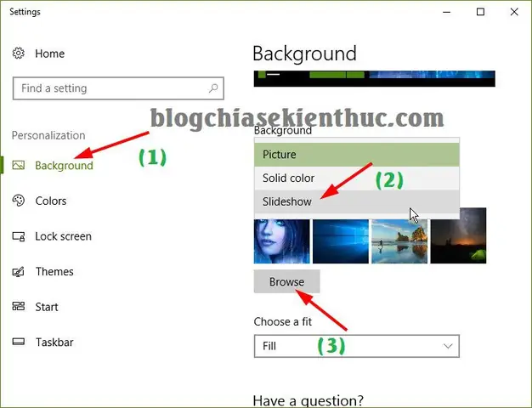The height and width of the screenshot is (408, 532).
Task: Click the chevron arrow on Fill dropdown
Action: tap(448, 346)
